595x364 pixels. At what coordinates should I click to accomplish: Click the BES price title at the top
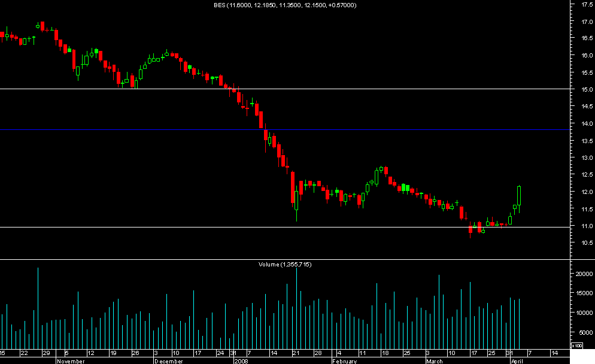285,5
